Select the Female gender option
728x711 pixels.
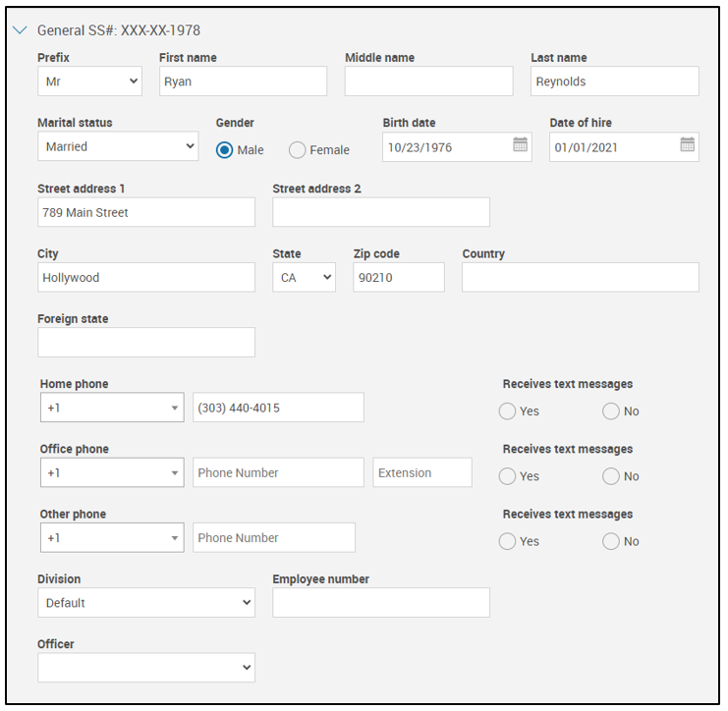pos(298,150)
